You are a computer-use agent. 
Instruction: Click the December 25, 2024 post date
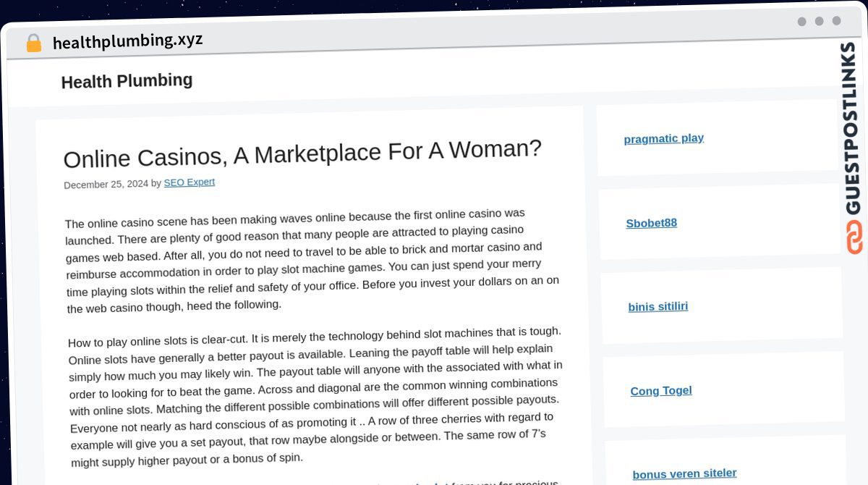(x=106, y=185)
